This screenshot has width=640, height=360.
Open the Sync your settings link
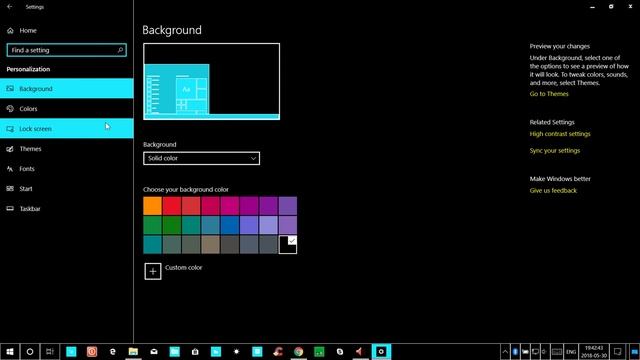pyautogui.click(x=555, y=151)
